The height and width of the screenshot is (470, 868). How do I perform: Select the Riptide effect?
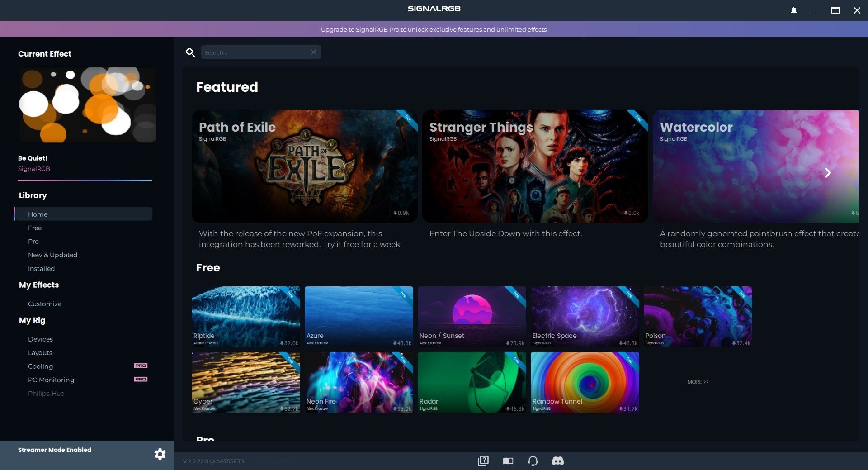(246, 317)
